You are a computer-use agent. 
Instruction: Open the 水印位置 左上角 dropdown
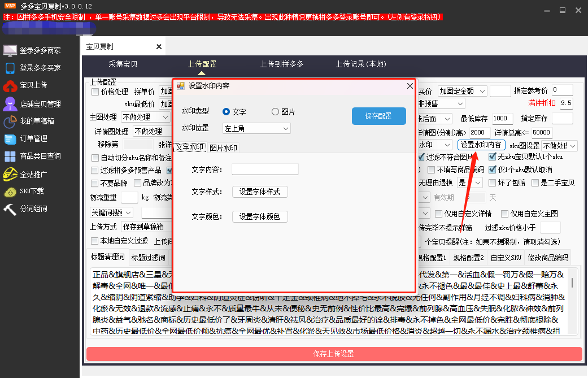click(256, 129)
